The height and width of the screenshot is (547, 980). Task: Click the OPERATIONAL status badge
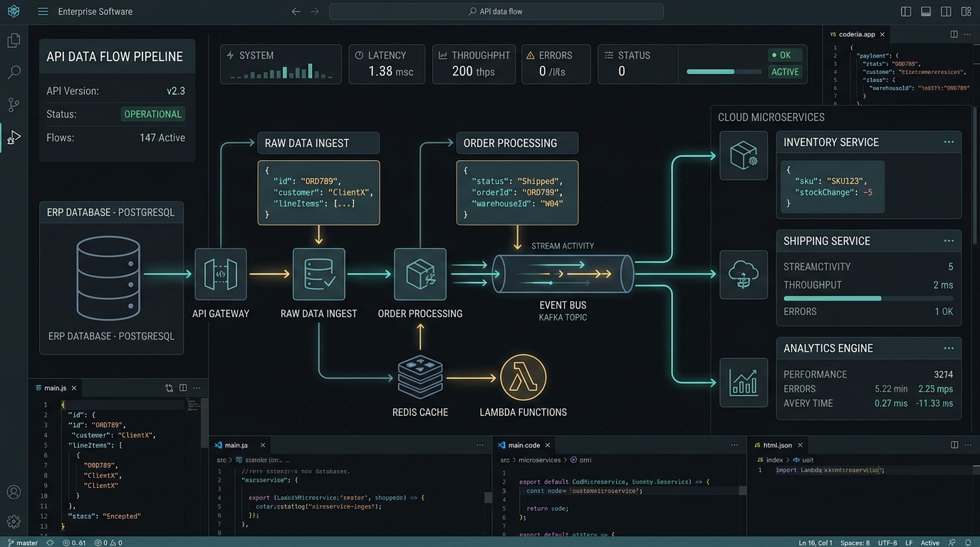(153, 114)
